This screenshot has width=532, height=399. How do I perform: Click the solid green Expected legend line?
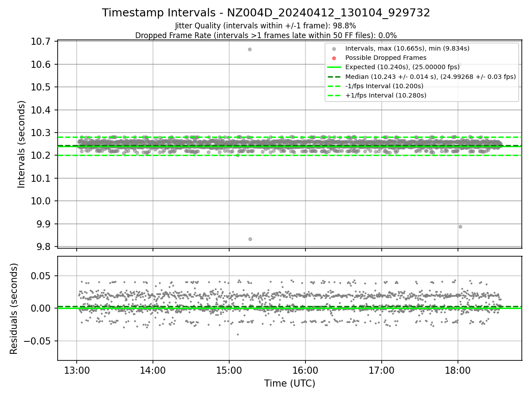click(x=334, y=67)
